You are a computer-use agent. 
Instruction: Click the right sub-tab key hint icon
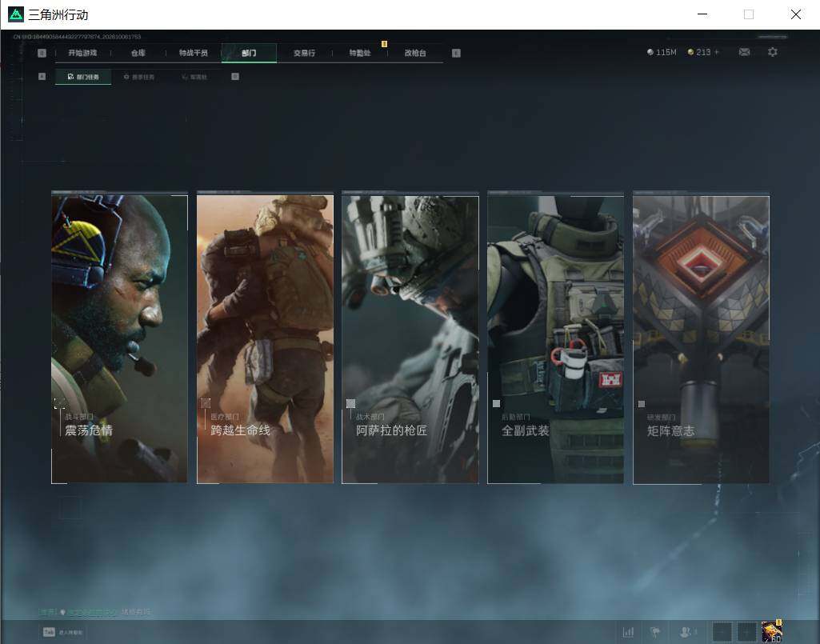(x=235, y=76)
